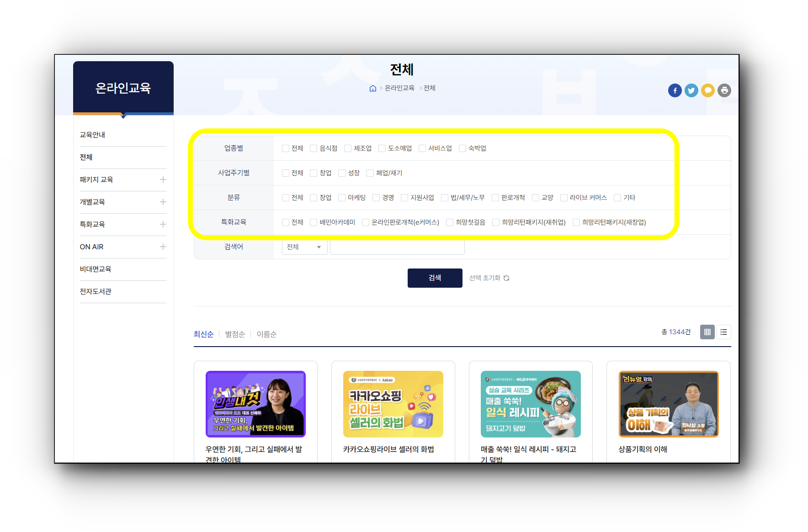The image size is (808, 532).
Task: Check the 마케팅 checkbox
Action: pyautogui.click(x=342, y=198)
